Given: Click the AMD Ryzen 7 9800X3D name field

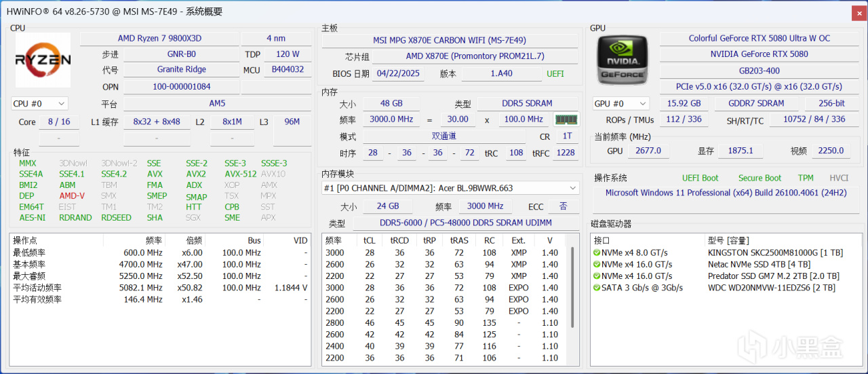Looking at the screenshot, I should coord(159,39).
